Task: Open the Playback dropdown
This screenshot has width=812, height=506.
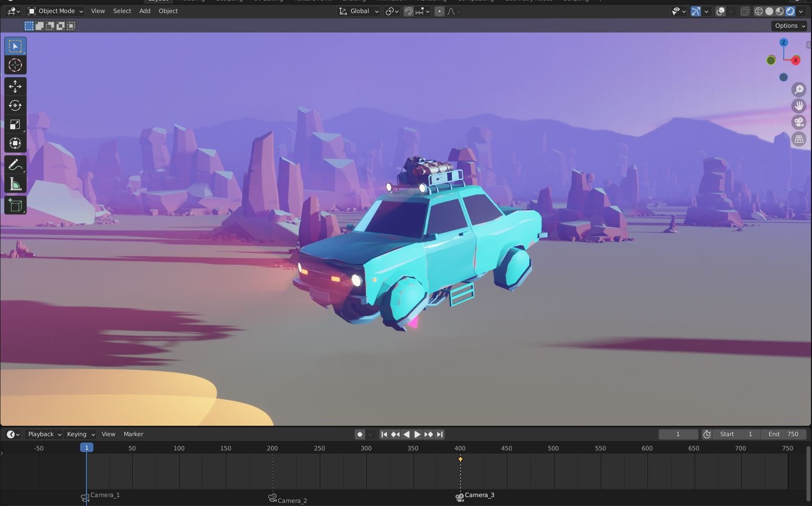Action: (45, 434)
